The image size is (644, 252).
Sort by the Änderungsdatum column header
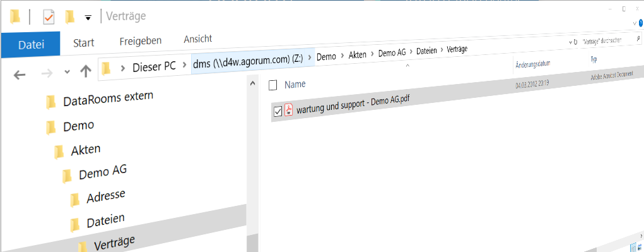point(533,64)
